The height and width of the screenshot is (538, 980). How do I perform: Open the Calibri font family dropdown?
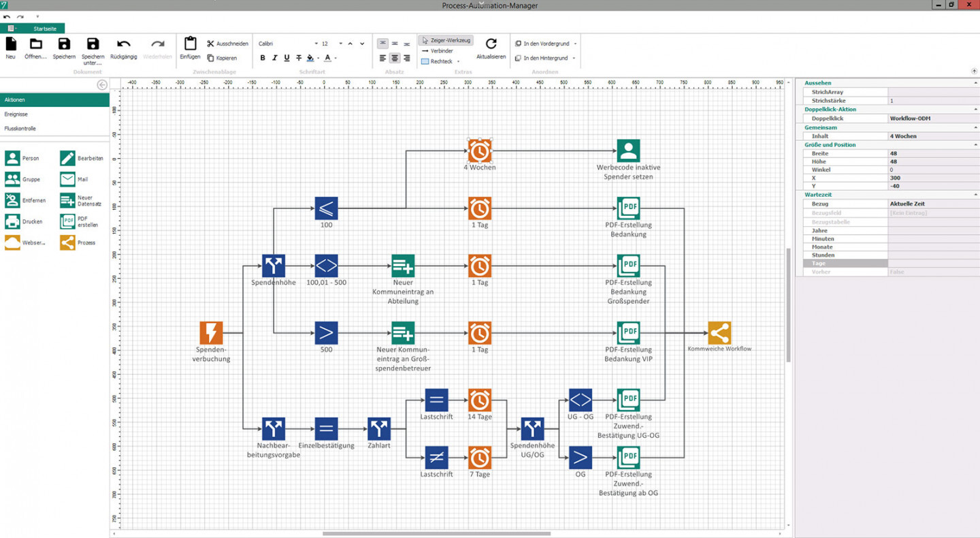[x=316, y=44]
